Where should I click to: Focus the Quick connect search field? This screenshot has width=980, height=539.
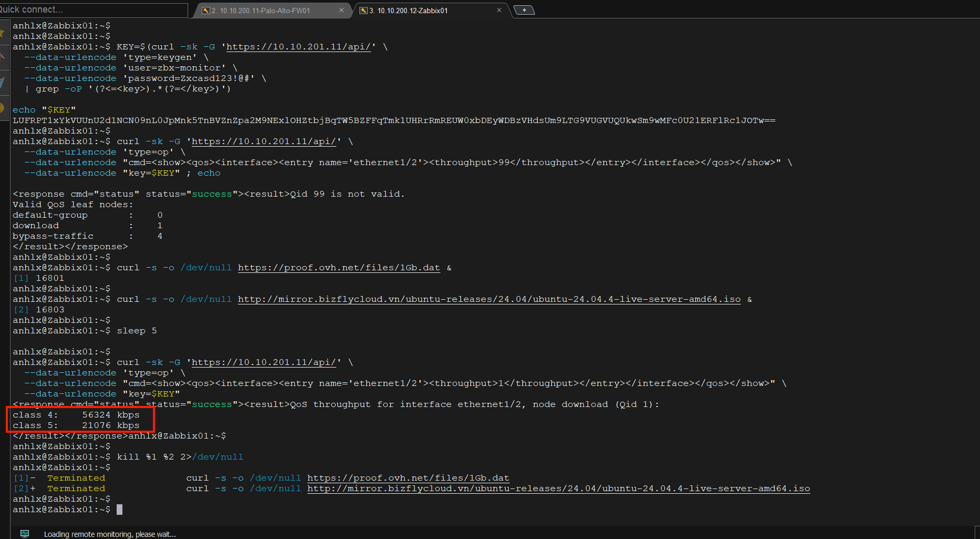[94, 9]
